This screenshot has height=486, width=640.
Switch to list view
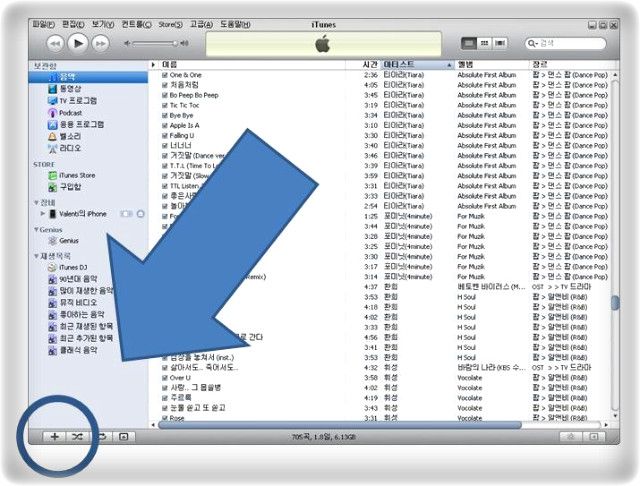click(469, 43)
